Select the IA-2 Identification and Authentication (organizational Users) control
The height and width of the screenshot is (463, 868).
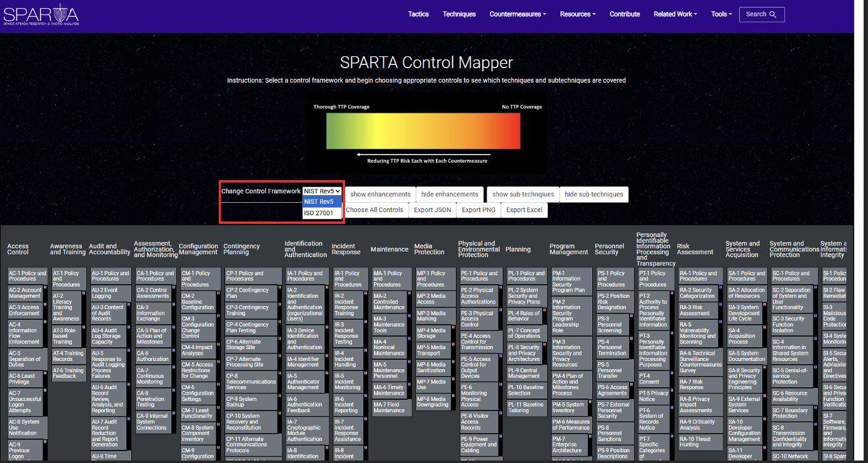305,305
